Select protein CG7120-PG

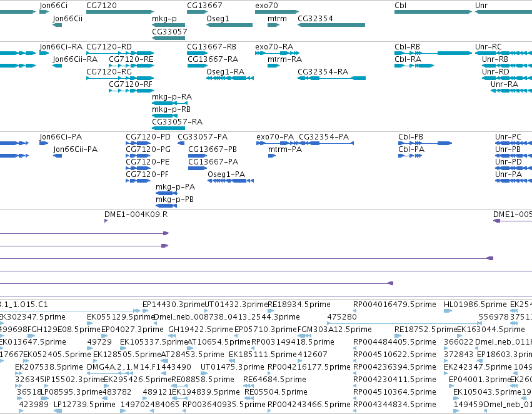[148, 149]
